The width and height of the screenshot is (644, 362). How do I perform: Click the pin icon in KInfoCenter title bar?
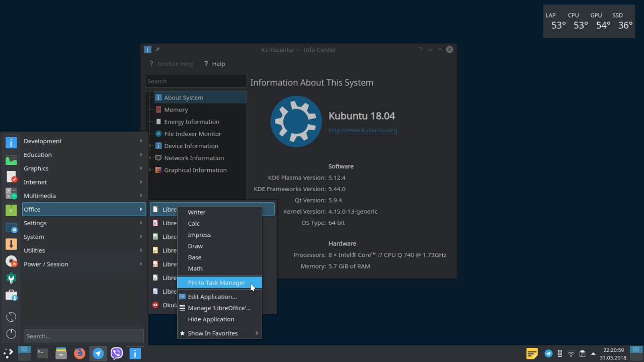[157, 49]
